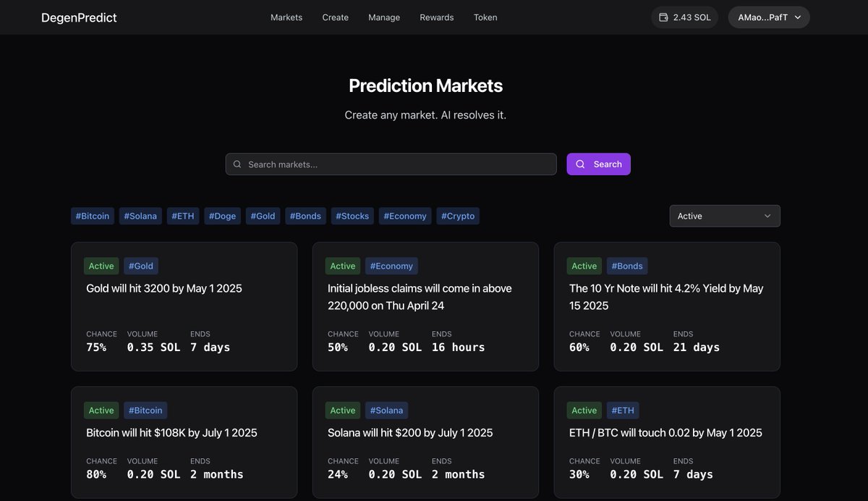The image size is (868, 501).
Task: Navigate to Rewards
Action: pyautogui.click(x=437, y=17)
